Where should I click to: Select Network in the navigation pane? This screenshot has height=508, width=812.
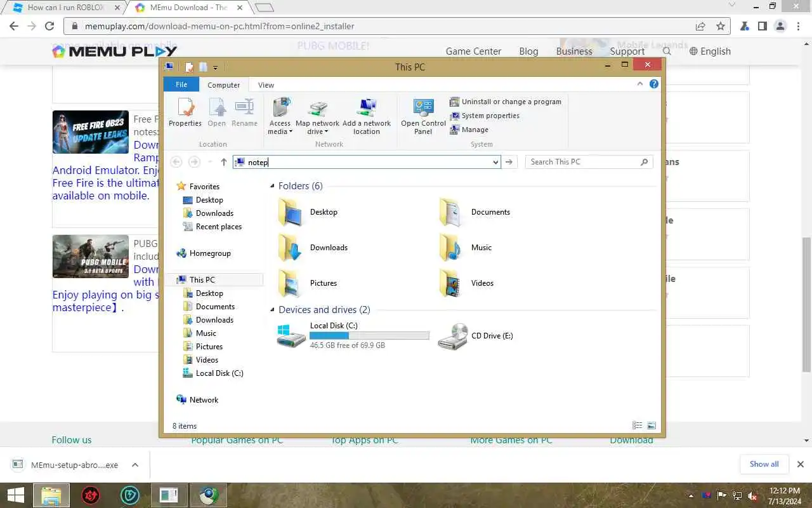pyautogui.click(x=197, y=400)
